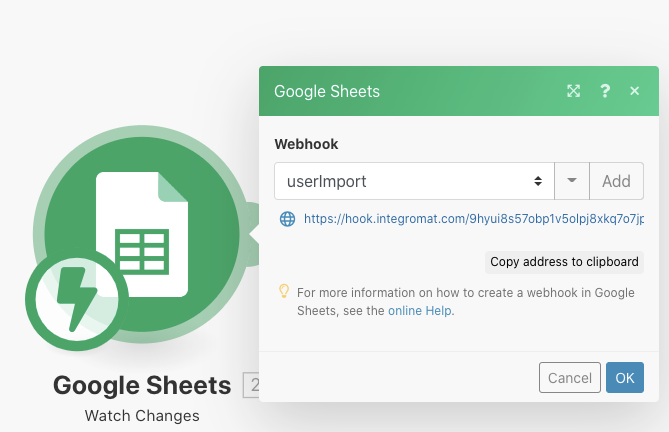This screenshot has height=432, width=669.
Task: Click the lightbulb hint icon
Action: [284, 291]
